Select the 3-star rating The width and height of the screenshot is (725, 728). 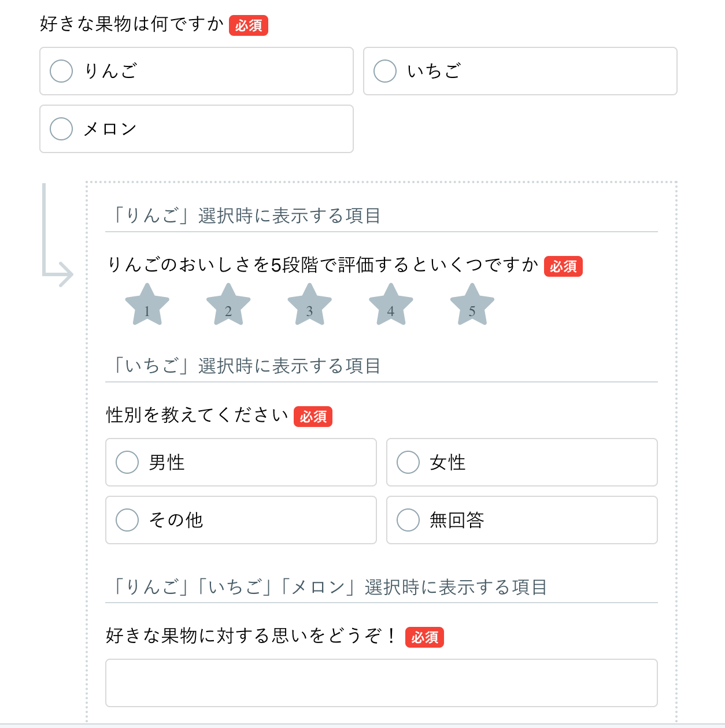point(309,306)
